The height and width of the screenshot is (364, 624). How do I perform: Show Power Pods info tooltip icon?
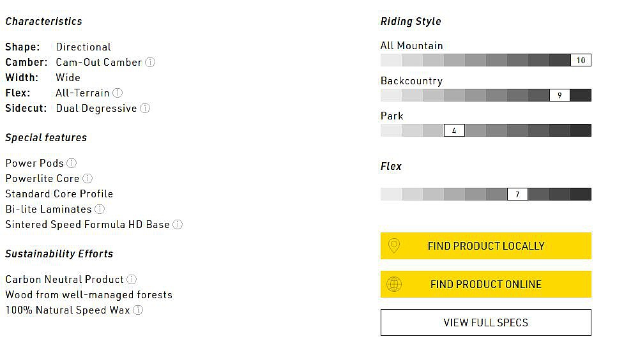tap(72, 163)
